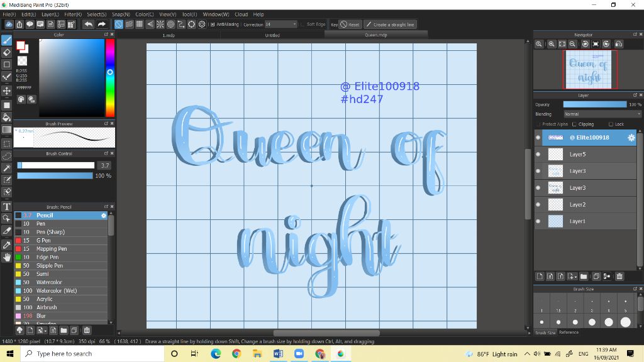This screenshot has width=644, height=362.
Task: Select the Mapping Pen brush
Action: tap(61, 249)
